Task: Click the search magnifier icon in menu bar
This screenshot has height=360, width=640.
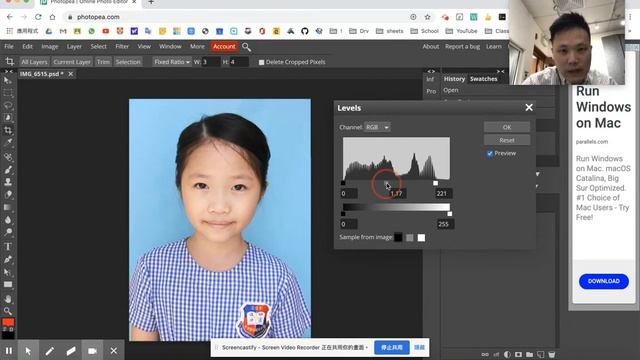Action: [246, 47]
